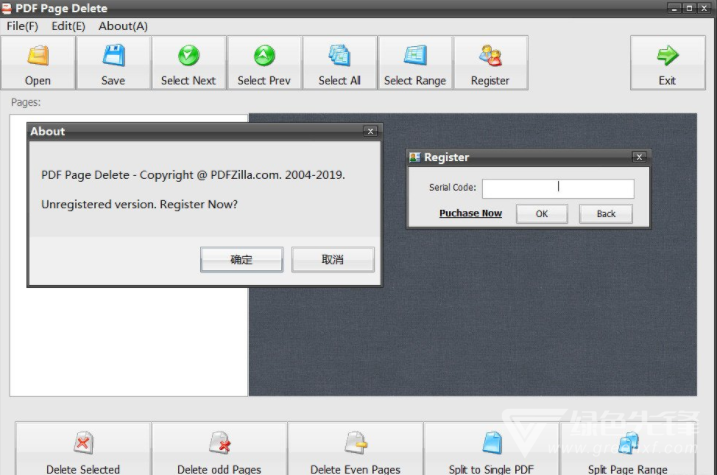Image resolution: width=717 pixels, height=475 pixels.
Task: Click the PDF Page Delete app icon
Action: (6, 8)
